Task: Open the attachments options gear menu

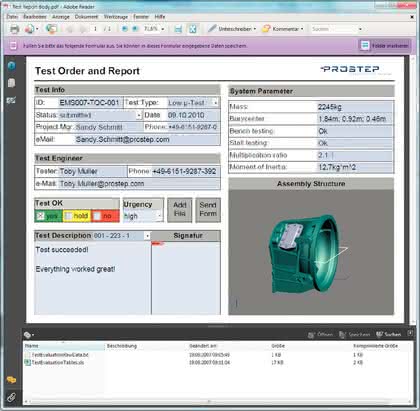Action: pyautogui.click(x=29, y=335)
